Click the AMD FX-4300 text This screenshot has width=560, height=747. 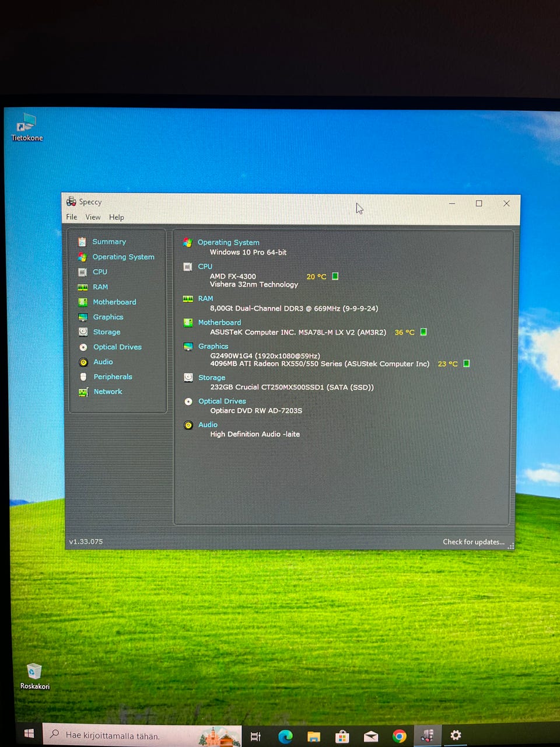tap(233, 277)
